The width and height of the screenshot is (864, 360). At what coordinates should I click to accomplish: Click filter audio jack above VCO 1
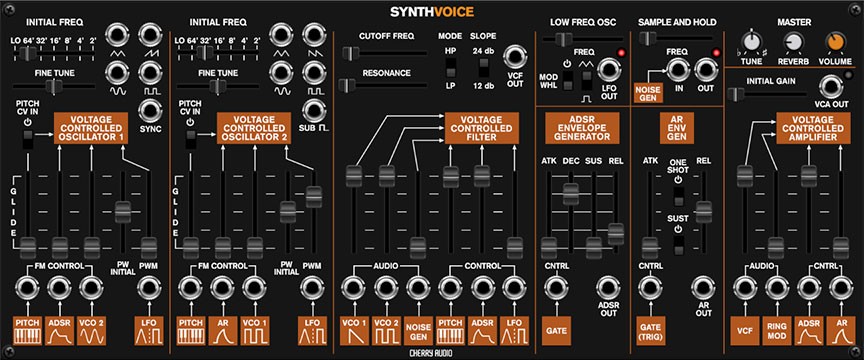pos(353,287)
